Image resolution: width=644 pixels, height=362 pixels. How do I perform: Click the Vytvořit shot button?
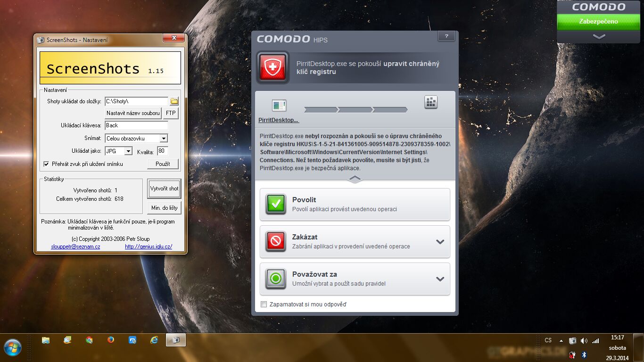click(164, 189)
